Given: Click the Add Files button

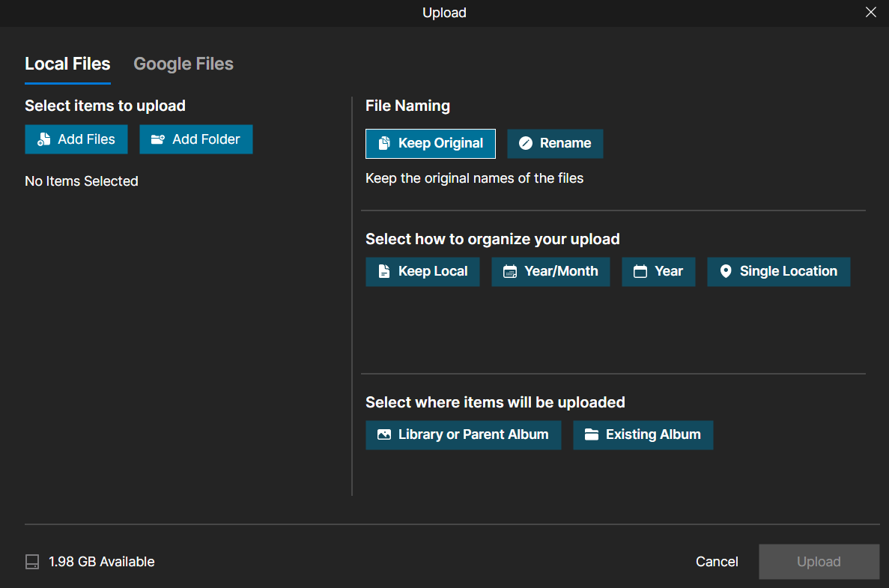Looking at the screenshot, I should pyautogui.click(x=76, y=139).
